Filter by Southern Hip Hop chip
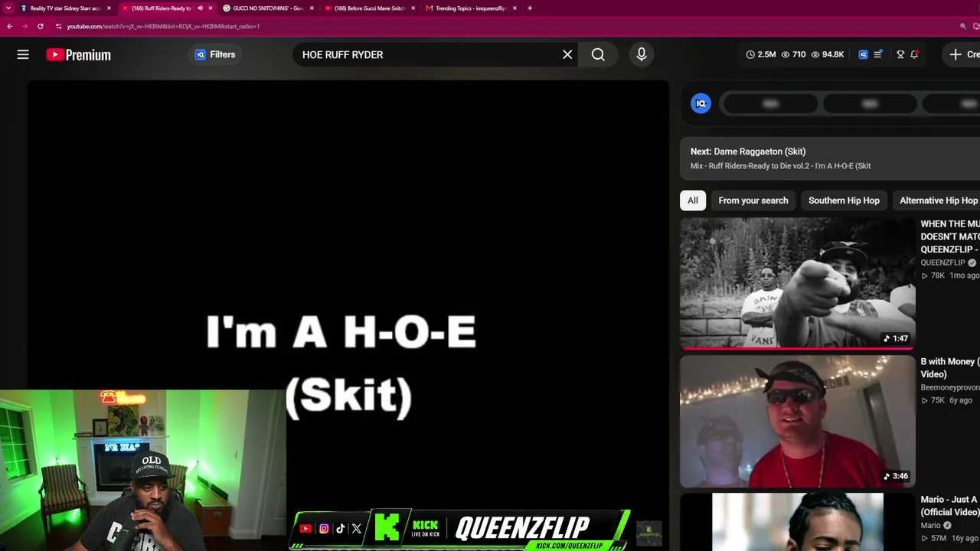Screen dimensions: 980x551 point(844,201)
